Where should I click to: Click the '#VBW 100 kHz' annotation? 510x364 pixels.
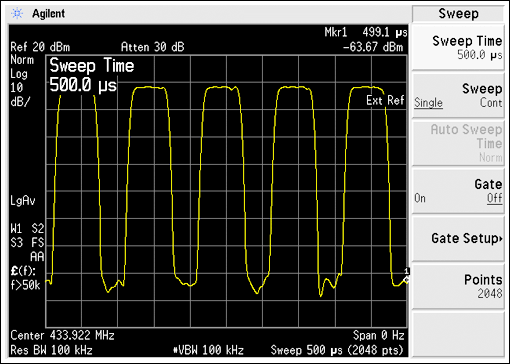click(x=208, y=350)
